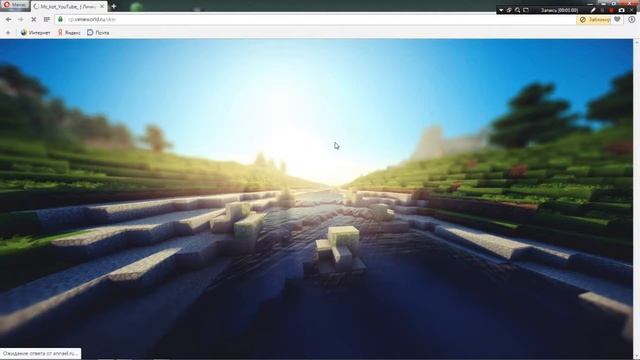
Task: Close the recorder overlay bar
Action: 632,10
